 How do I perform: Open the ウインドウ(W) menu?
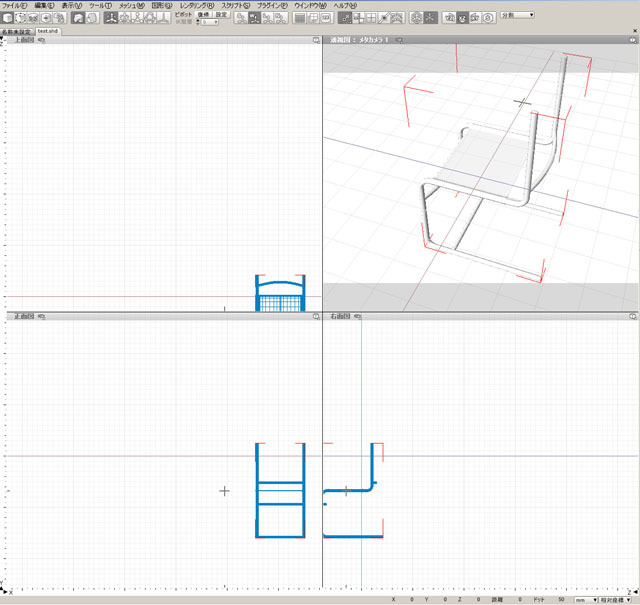(x=310, y=5)
